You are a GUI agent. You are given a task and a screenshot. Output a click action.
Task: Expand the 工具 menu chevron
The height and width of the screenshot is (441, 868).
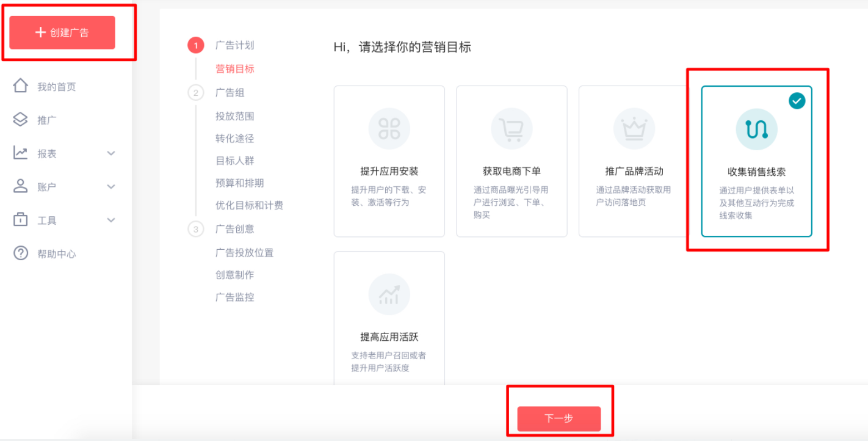coord(111,220)
